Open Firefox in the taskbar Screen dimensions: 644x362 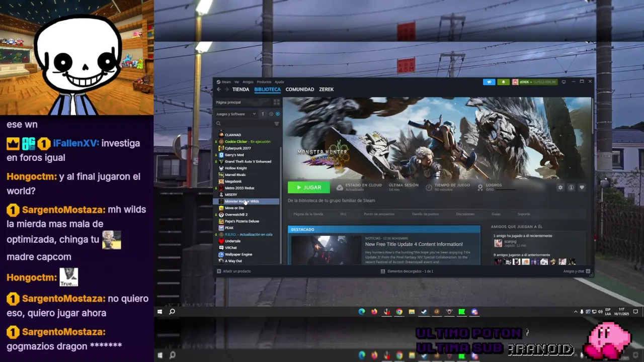374,312
